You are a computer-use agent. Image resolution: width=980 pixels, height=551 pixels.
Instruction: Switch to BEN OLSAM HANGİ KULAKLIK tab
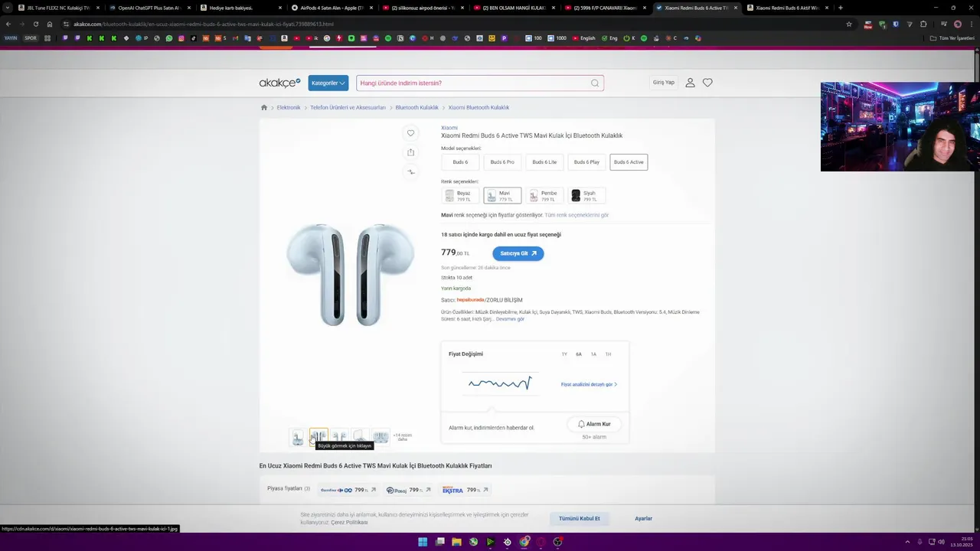[514, 8]
